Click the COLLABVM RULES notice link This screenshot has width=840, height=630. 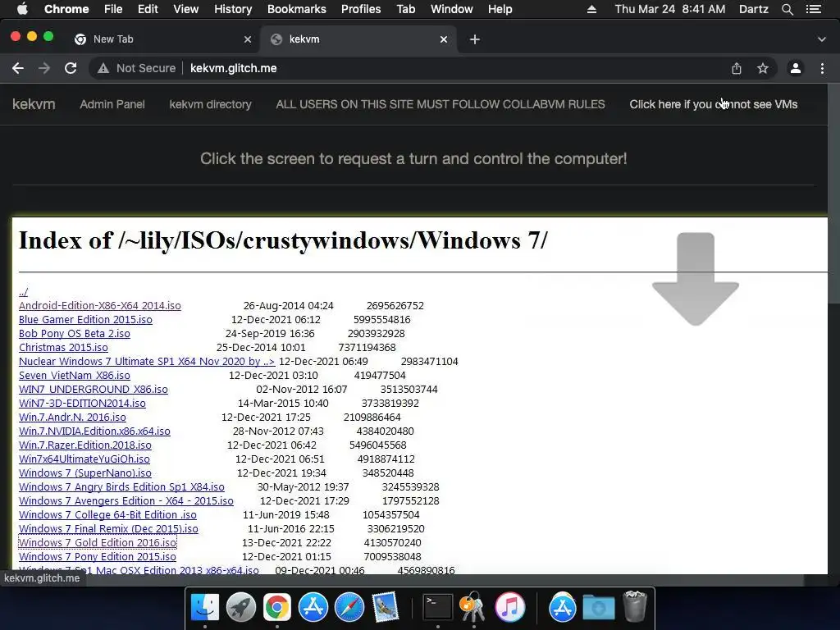[441, 104]
